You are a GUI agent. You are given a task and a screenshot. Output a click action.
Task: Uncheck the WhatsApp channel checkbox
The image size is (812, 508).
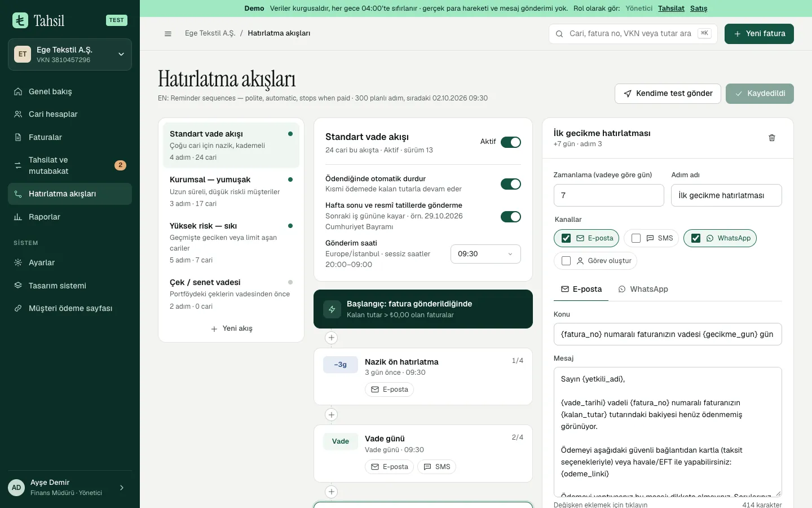[x=696, y=238]
